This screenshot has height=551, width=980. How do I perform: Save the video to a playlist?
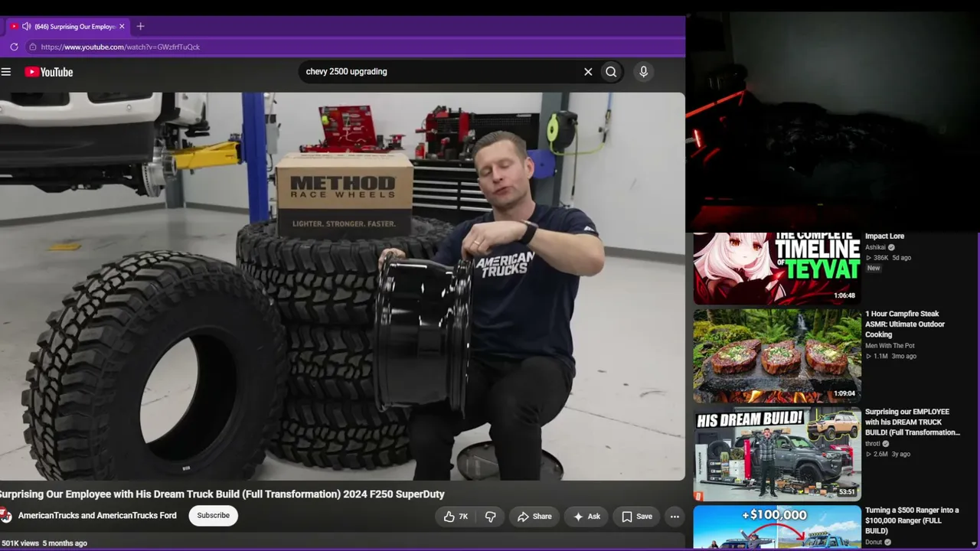pos(636,517)
